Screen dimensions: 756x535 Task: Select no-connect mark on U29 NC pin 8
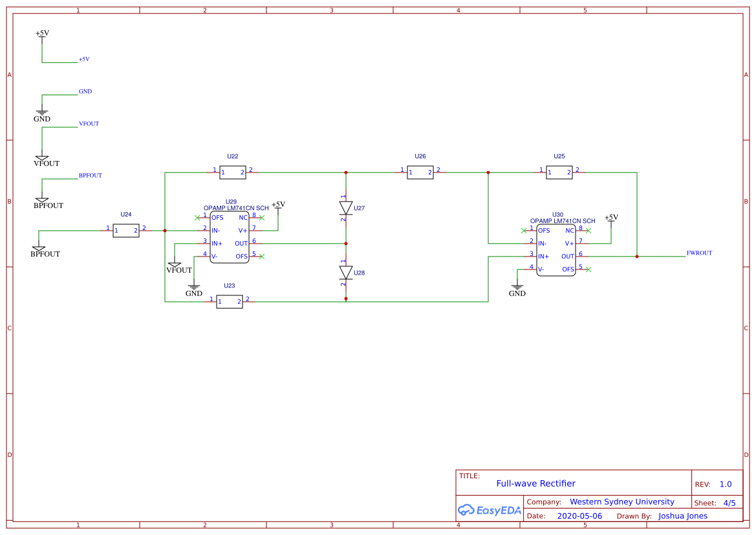pos(262,218)
